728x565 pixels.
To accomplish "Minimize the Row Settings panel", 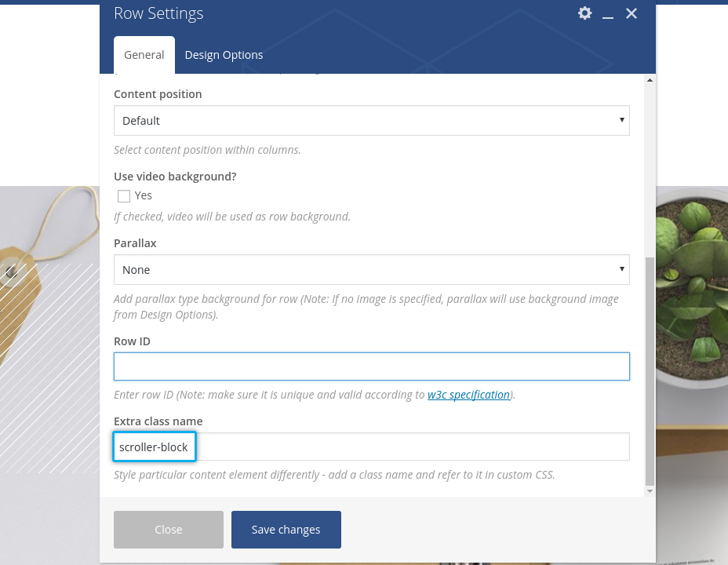I will pos(608,14).
